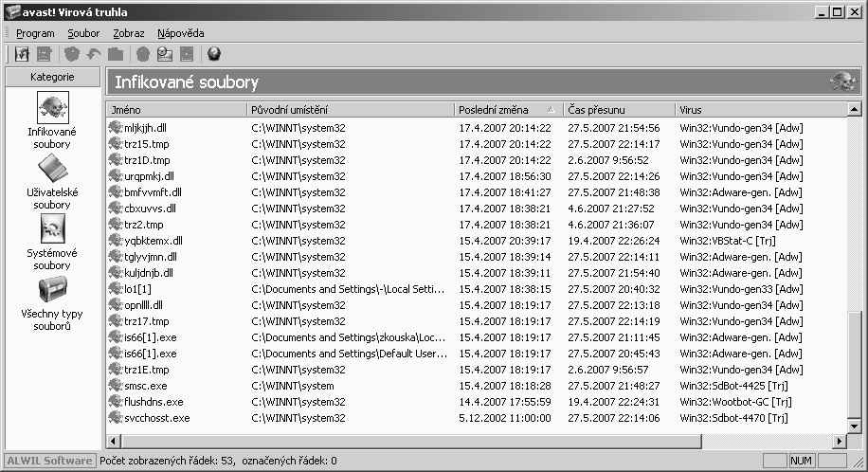Select the Všechny typy souborů chest icon
This screenshot has height=472, width=868.
pos(52,289)
